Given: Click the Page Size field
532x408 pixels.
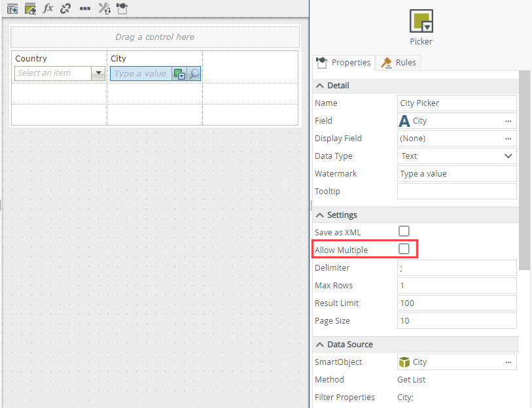Looking at the screenshot, I should [457, 321].
